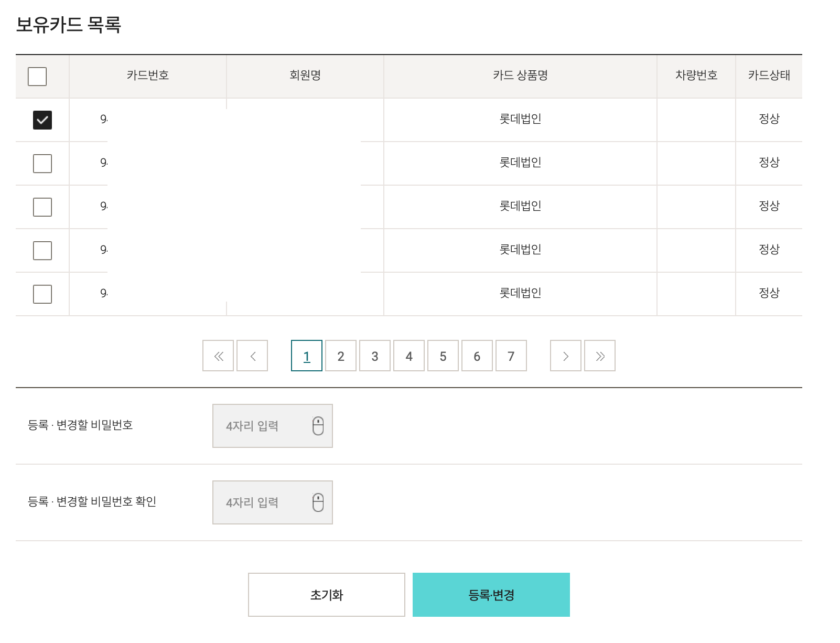Go to next page arrow
The height and width of the screenshot is (643, 840).
[566, 356]
